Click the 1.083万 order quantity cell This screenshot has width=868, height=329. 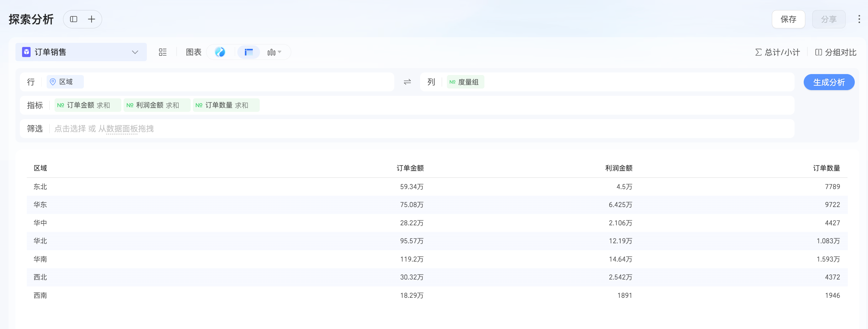[x=828, y=241]
